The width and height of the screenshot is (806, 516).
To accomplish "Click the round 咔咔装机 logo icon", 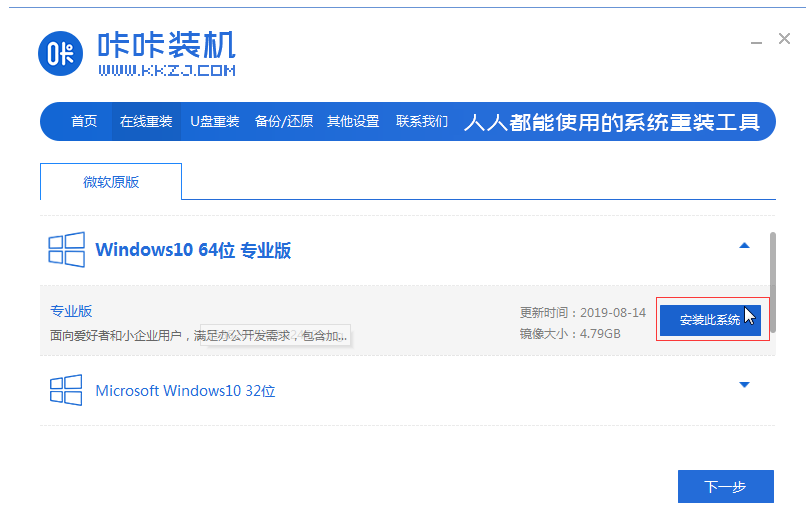I will pos(60,53).
